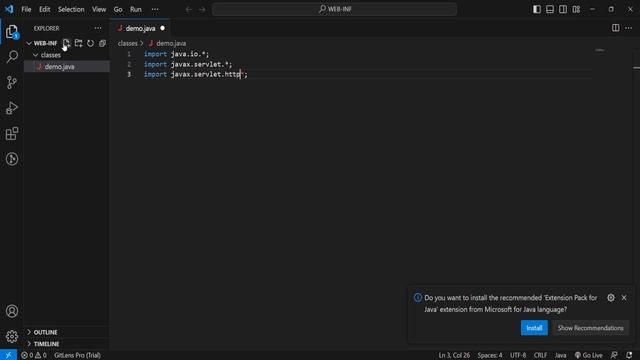
Task: Open the Edit menu
Action: (x=44, y=9)
